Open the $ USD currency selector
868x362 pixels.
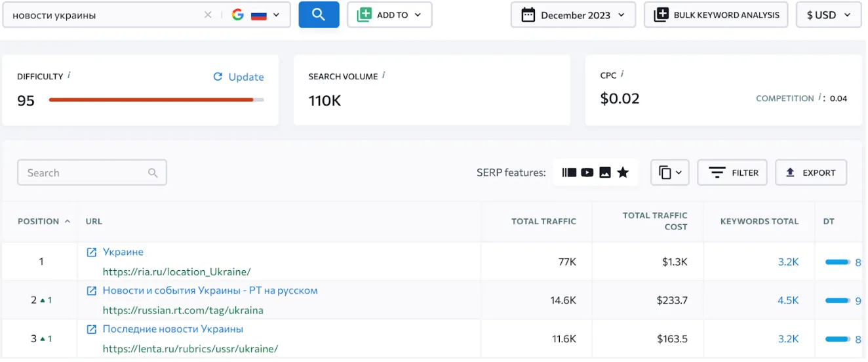828,15
